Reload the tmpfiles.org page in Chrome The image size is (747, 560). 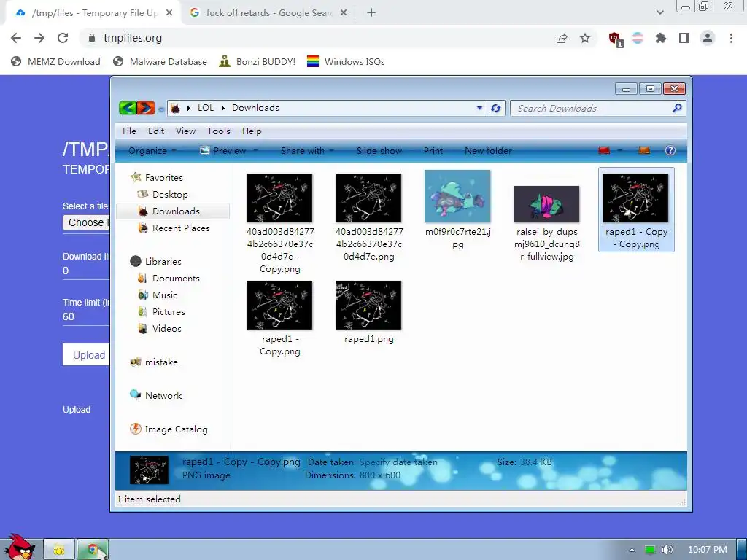pyautogui.click(x=63, y=38)
